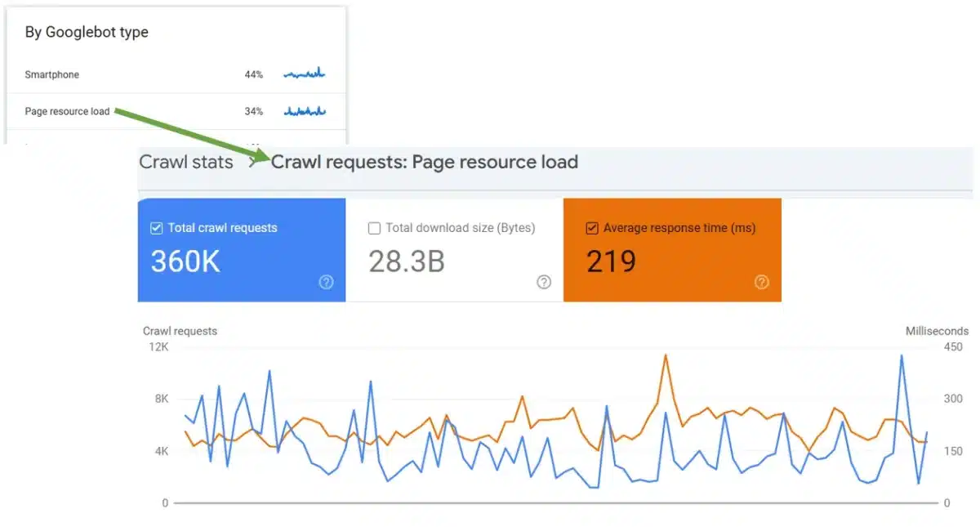The width and height of the screenshot is (980, 527).
Task: Click the 8K axis tick label
Action: [x=161, y=399]
